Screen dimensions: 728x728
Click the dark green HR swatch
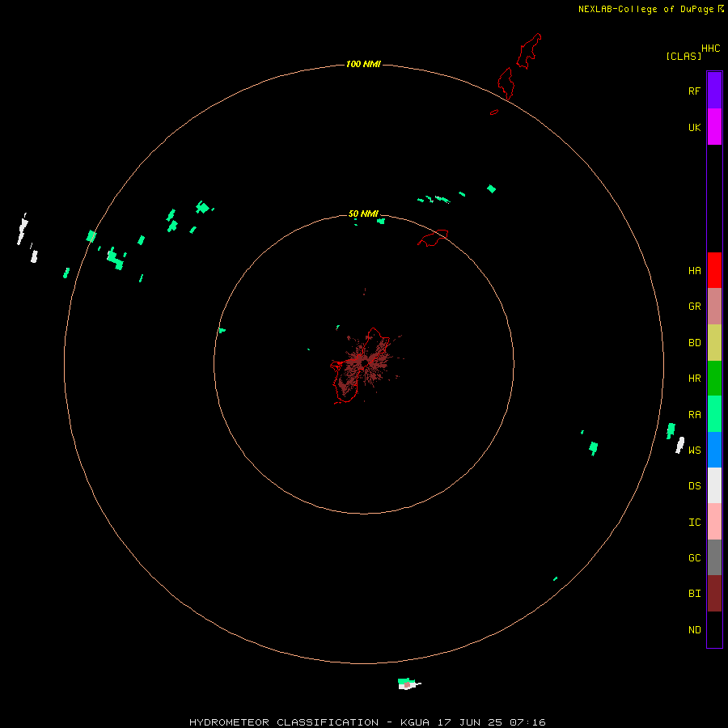pyautogui.click(x=714, y=379)
